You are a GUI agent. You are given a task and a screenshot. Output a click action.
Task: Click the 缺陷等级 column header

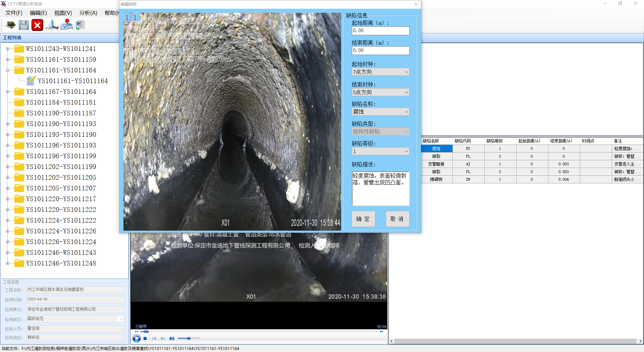(x=500, y=141)
